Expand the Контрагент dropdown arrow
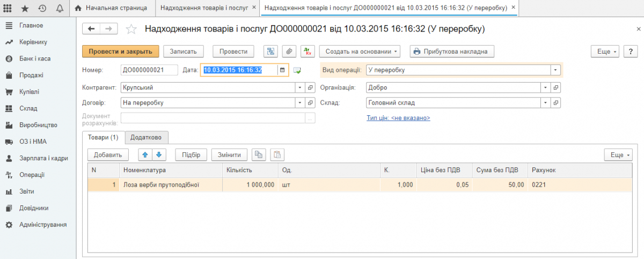644x259 pixels. [x=300, y=87]
